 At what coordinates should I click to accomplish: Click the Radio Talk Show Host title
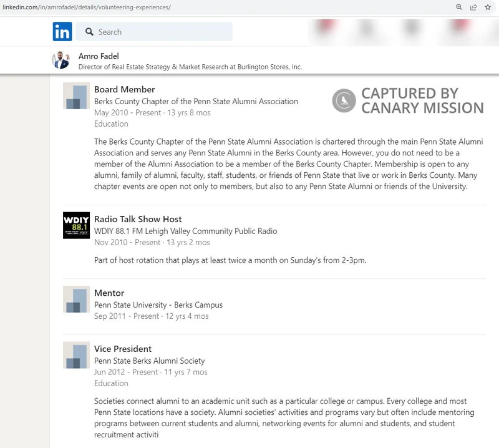[138, 219]
